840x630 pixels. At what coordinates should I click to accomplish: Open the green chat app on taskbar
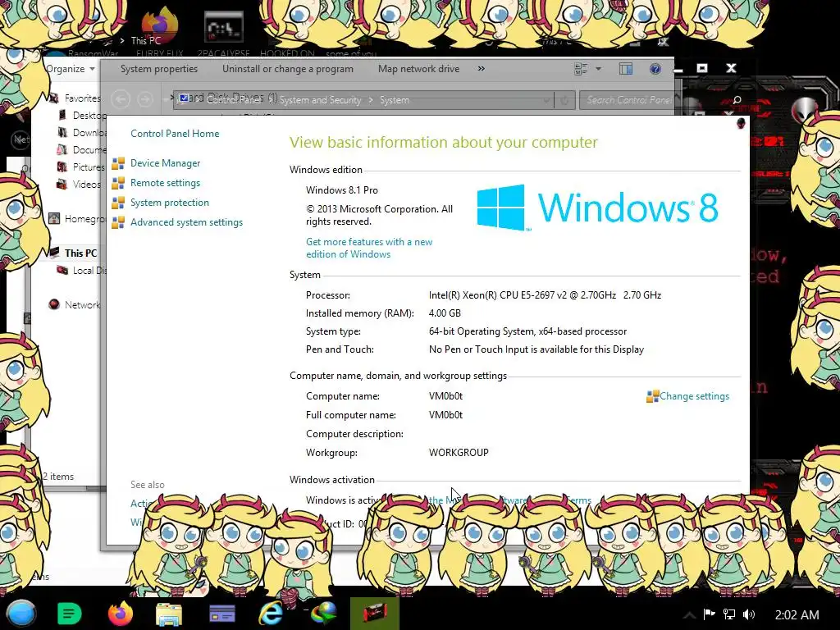coord(69,614)
